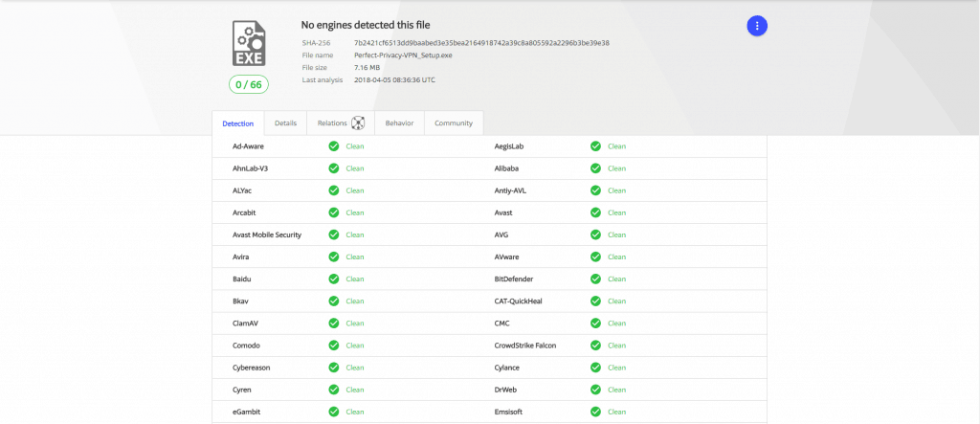Click the Clean result for Baidu
This screenshot has height=424, width=980.
pyautogui.click(x=355, y=279)
